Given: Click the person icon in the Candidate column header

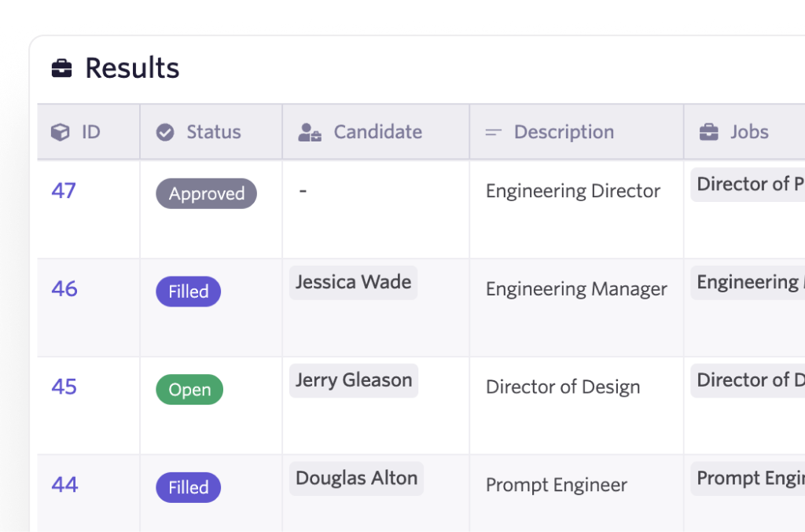Looking at the screenshot, I should click(309, 131).
